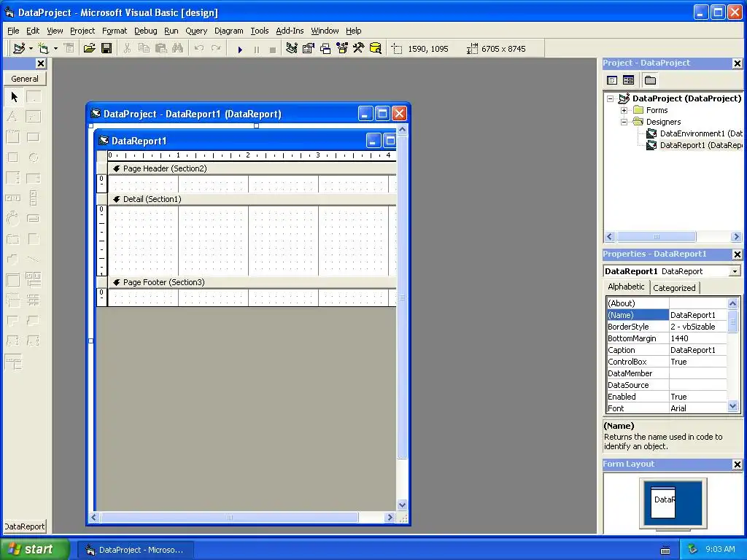Select DataEnvironment1 in the project tree

coord(694,134)
